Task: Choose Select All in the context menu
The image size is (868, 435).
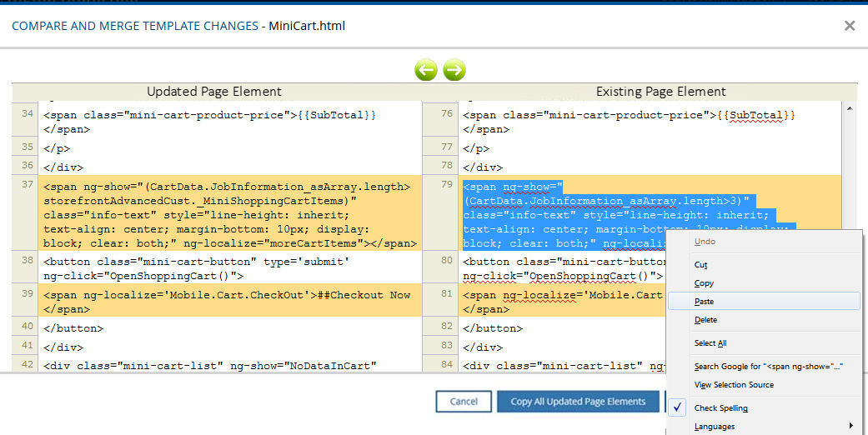Action: coord(710,343)
